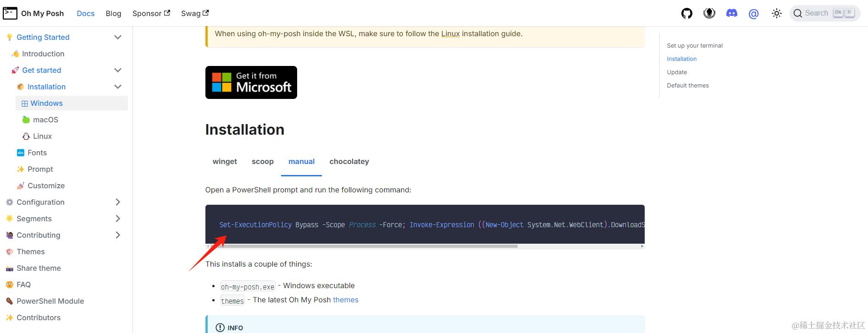Screen dimensions: 868x333
Task: Collapse the Installation sidebar chevron
Action: [118, 87]
